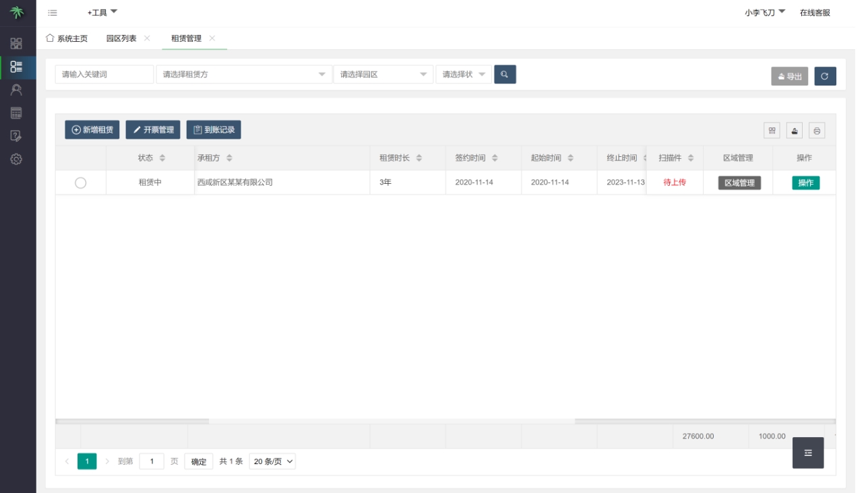
Task: Focus the 请输入关键词 search field
Action: [x=104, y=74]
